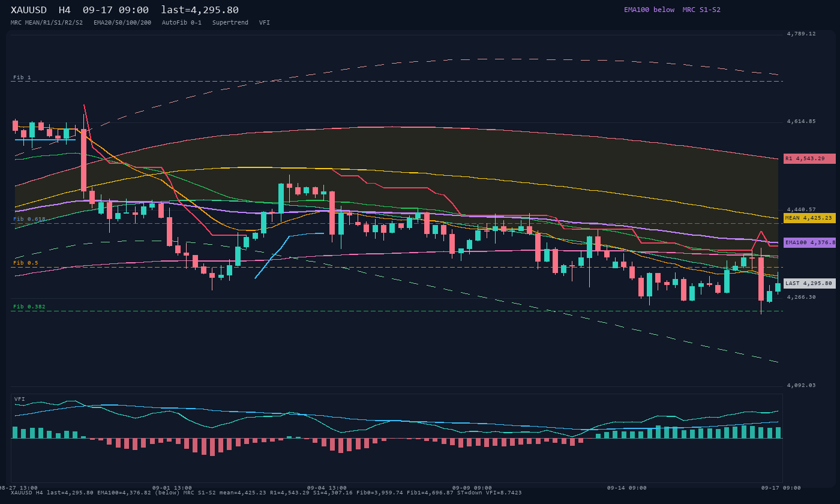Image resolution: width=840 pixels, height=504 pixels.
Task: Click the Fib 0.382 level label
Action: click(x=29, y=307)
